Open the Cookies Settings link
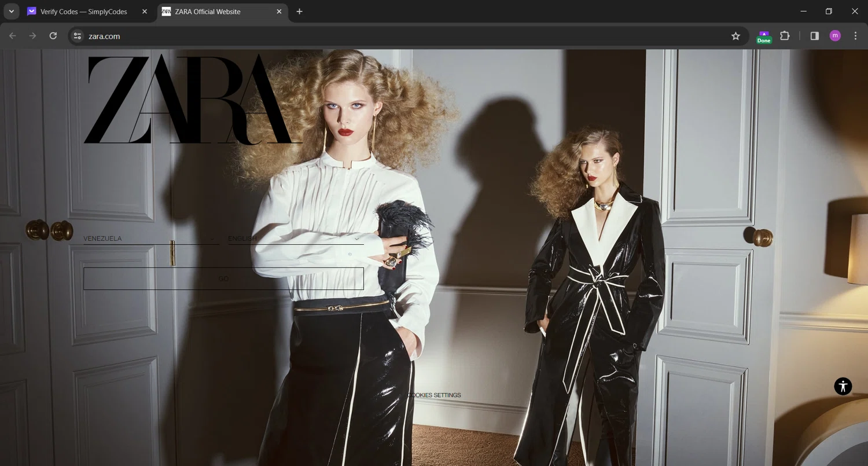The width and height of the screenshot is (868, 466). click(434, 395)
